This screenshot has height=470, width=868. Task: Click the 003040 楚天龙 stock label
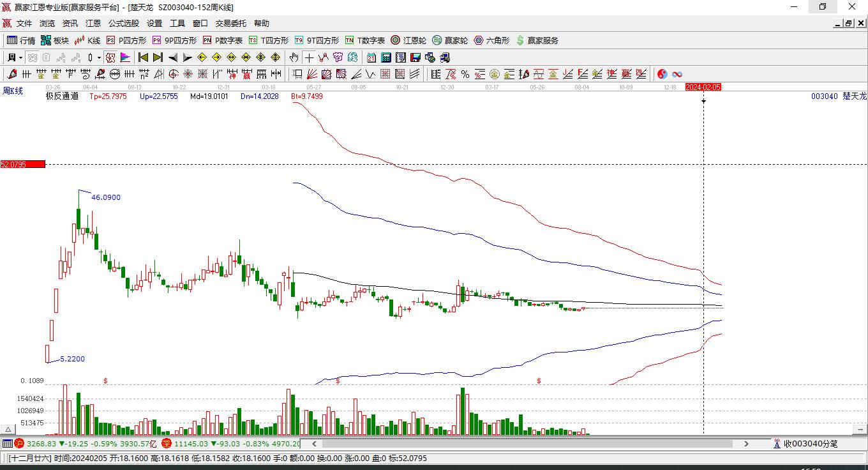click(x=839, y=96)
